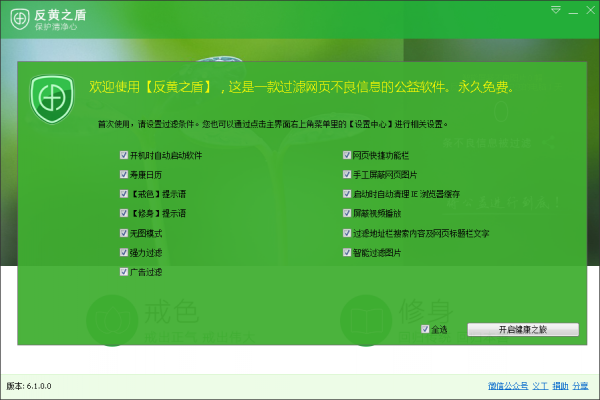This screenshot has width=600, height=400.
Task: Click the welcome heading 欢迎使用【反黄之盾】
Action: 150,87
